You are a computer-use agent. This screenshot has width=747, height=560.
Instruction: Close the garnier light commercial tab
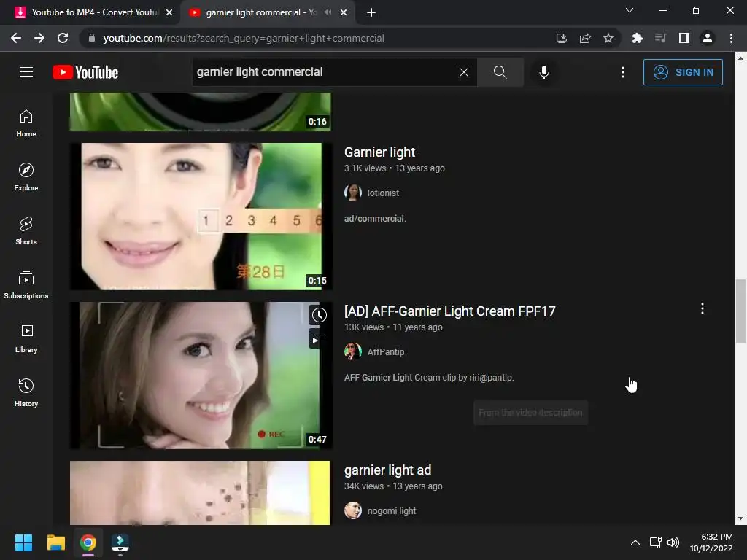coord(344,12)
